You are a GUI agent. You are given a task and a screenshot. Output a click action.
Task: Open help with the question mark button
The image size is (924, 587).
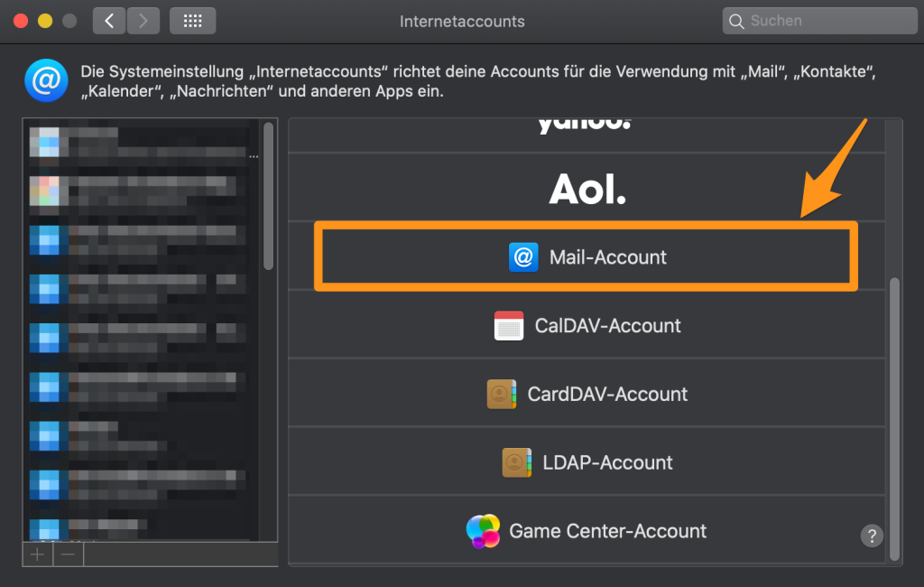coord(872,536)
